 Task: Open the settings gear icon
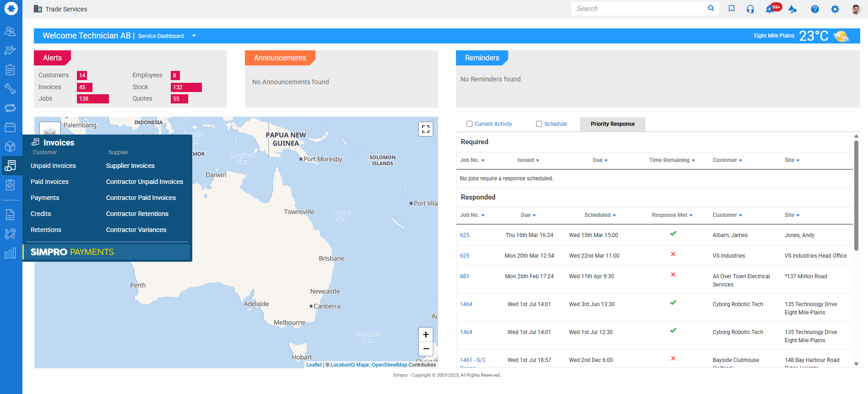[x=835, y=9]
